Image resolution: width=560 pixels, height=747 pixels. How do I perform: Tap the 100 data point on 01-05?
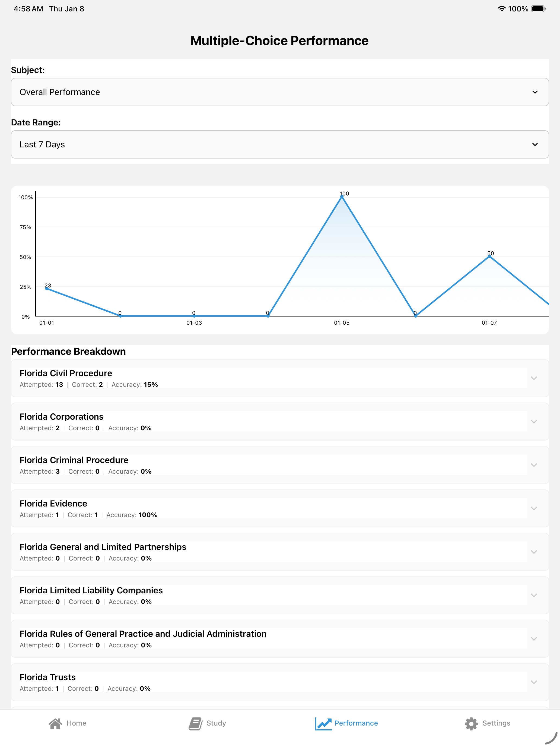pyautogui.click(x=342, y=197)
